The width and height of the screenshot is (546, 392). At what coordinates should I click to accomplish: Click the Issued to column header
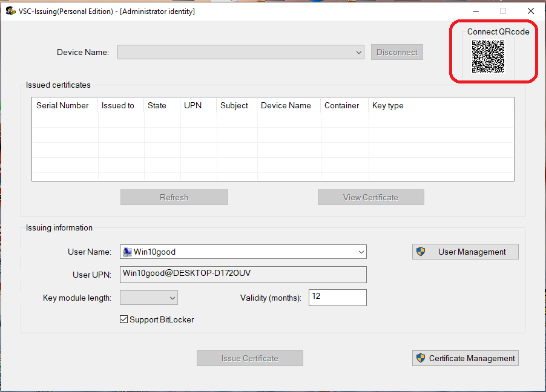click(118, 105)
